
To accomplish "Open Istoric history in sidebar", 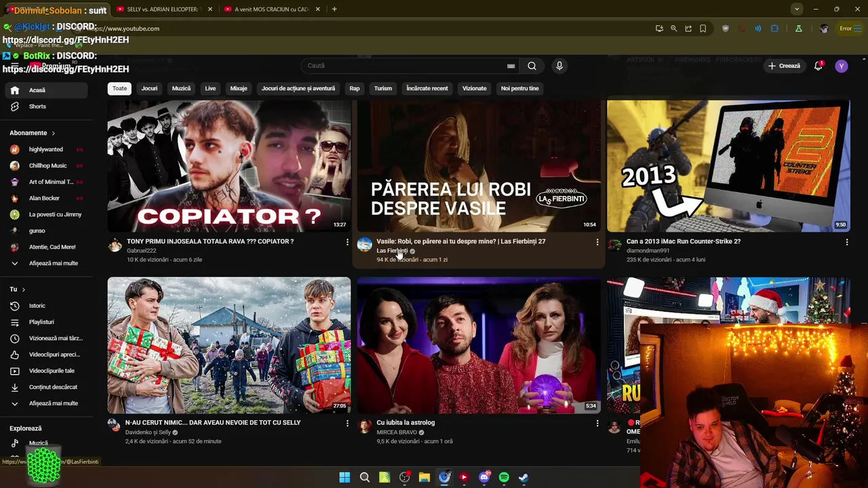I will (x=45, y=306).
